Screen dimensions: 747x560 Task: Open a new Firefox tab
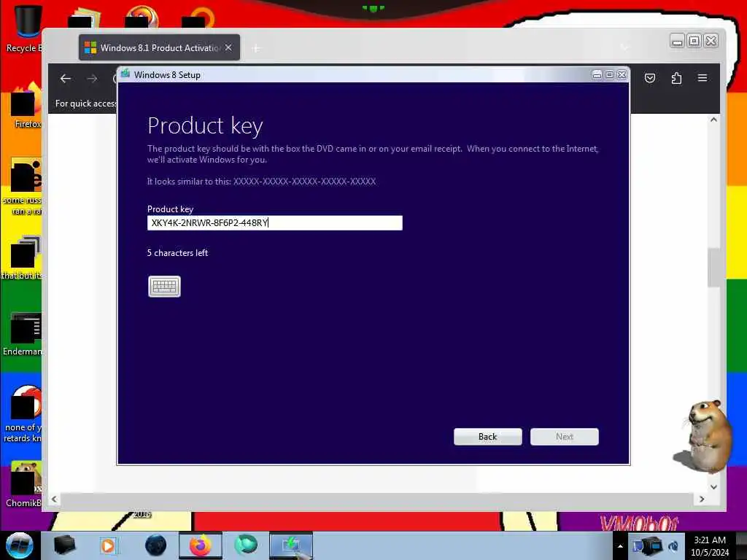tap(256, 48)
